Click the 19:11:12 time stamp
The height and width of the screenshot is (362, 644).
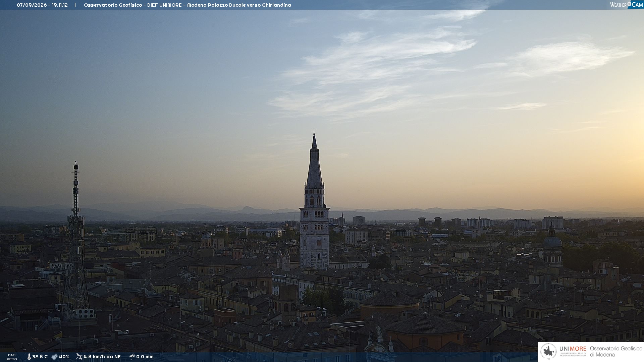coord(60,5)
